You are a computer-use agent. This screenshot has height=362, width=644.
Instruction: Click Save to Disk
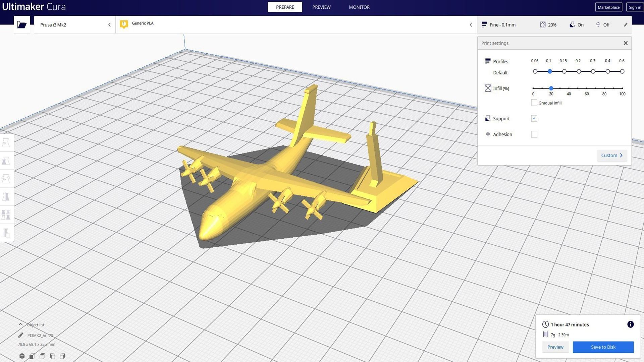click(x=603, y=347)
